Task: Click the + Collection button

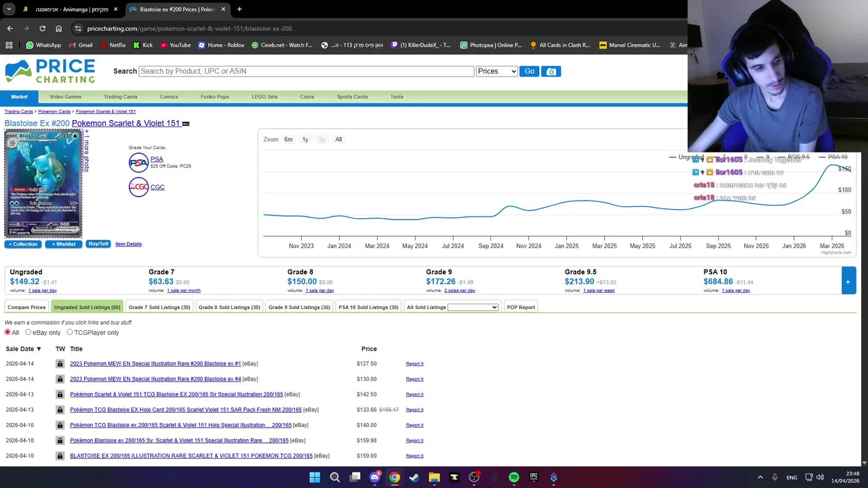Action: coord(23,244)
